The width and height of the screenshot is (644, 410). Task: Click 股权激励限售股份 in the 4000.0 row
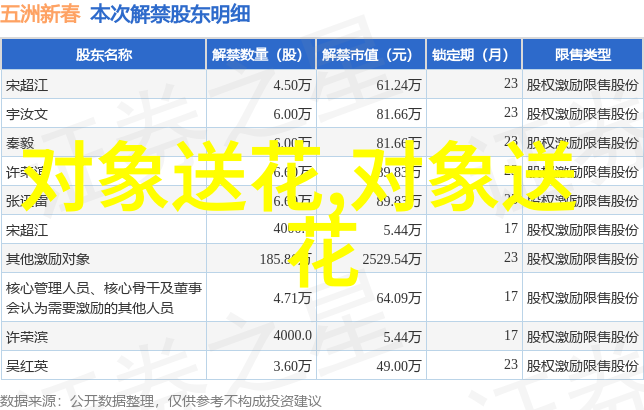coord(583,337)
